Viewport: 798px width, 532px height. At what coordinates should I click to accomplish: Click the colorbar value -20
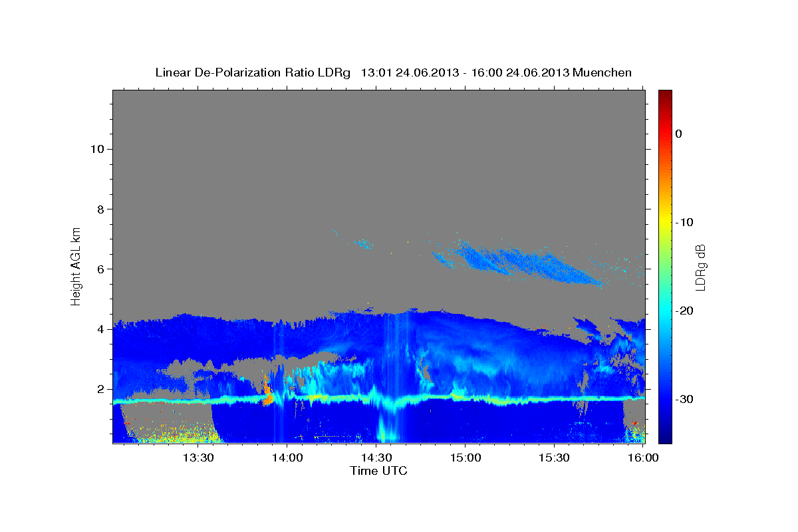click(x=684, y=311)
